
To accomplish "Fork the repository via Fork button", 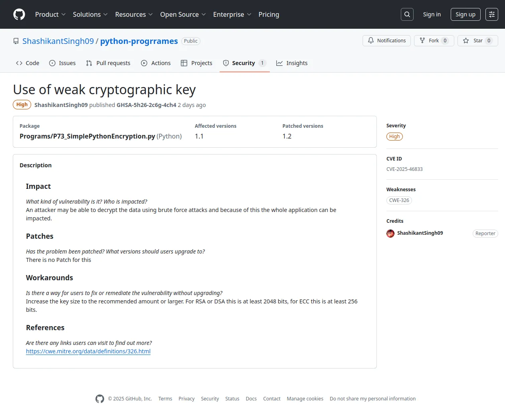I will coord(434,41).
